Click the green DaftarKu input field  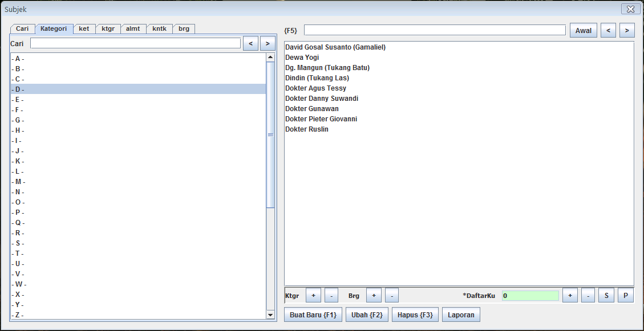coord(530,296)
